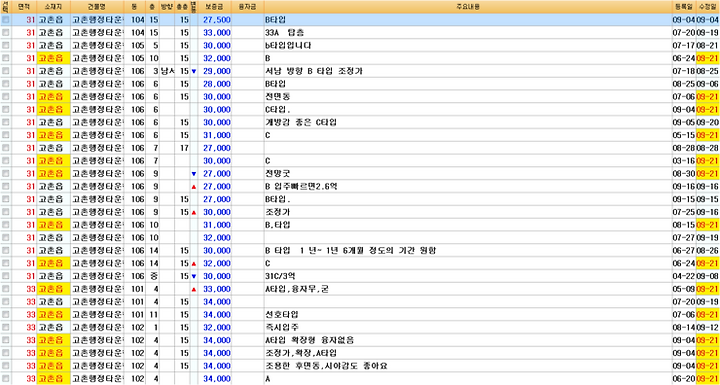Screen dimensions: 720x385
Task: Click the modified date 09-12
Action: pyautogui.click(x=708, y=328)
